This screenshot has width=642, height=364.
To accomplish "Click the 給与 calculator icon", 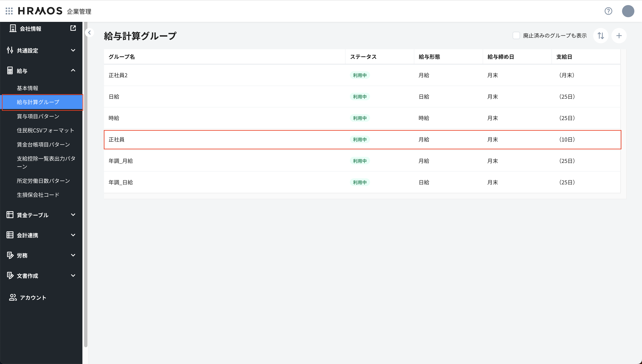I will tap(10, 70).
